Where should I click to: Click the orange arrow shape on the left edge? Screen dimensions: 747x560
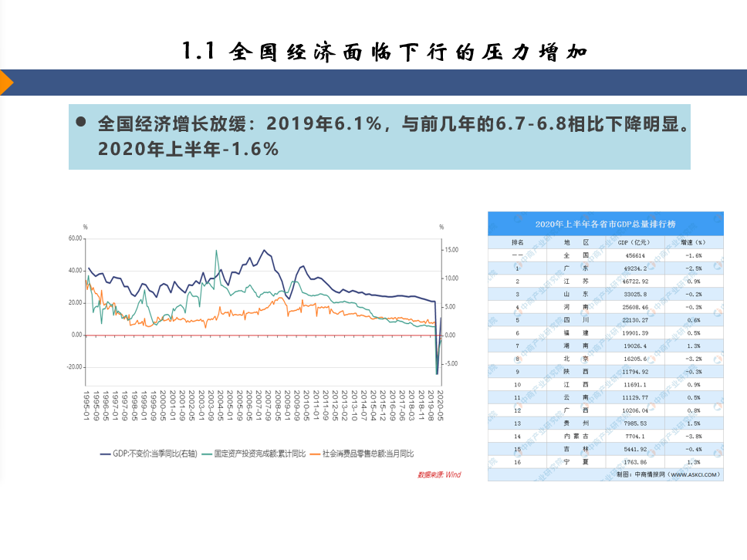pyautogui.click(x=6, y=81)
